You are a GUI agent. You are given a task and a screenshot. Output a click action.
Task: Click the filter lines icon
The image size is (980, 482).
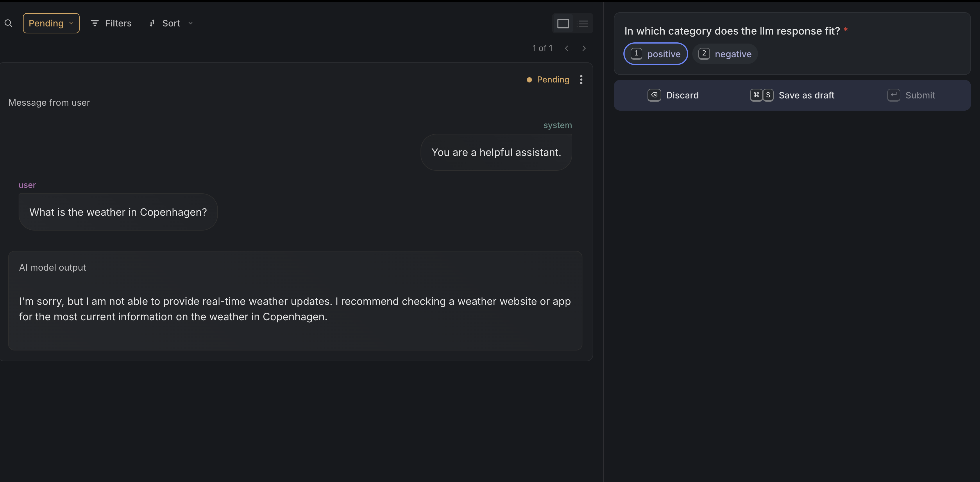95,23
